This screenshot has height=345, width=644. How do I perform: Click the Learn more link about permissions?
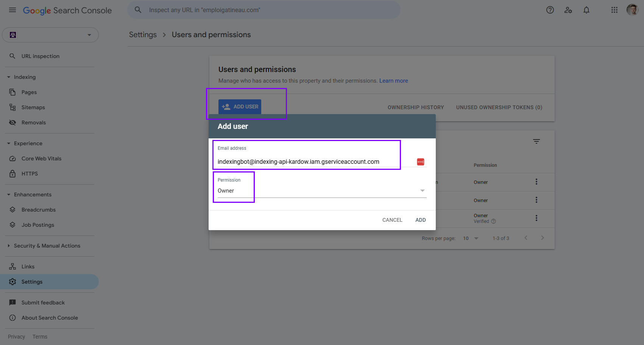[x=393, y=80]
